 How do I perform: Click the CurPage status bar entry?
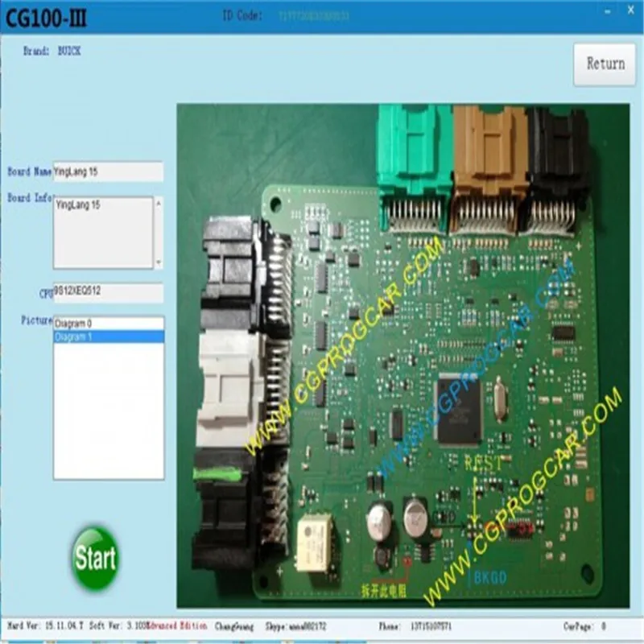tap(585, 626)
